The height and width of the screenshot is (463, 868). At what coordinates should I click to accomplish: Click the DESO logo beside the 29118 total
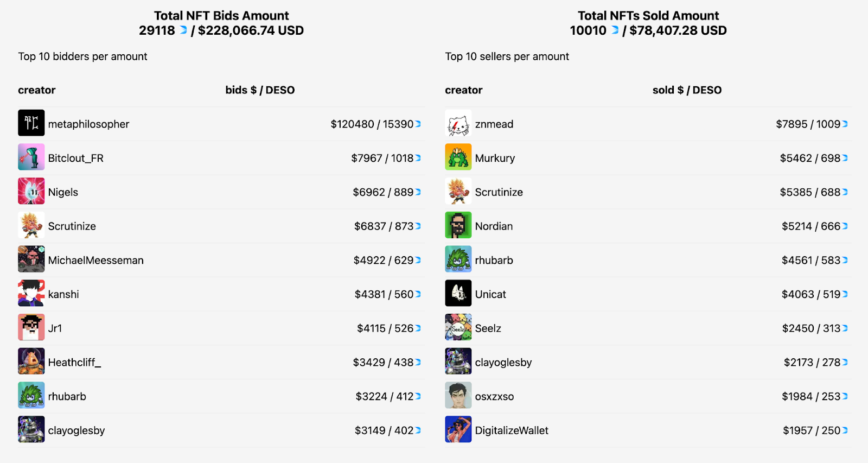tap(183, 30)
